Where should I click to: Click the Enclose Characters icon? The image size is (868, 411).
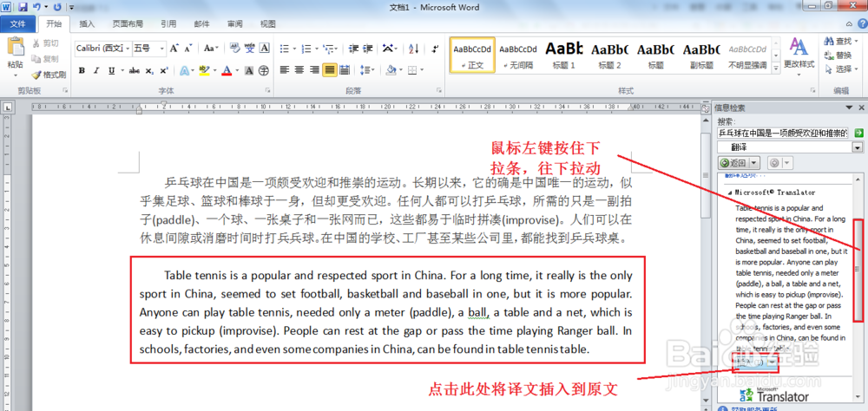point(264,70)
